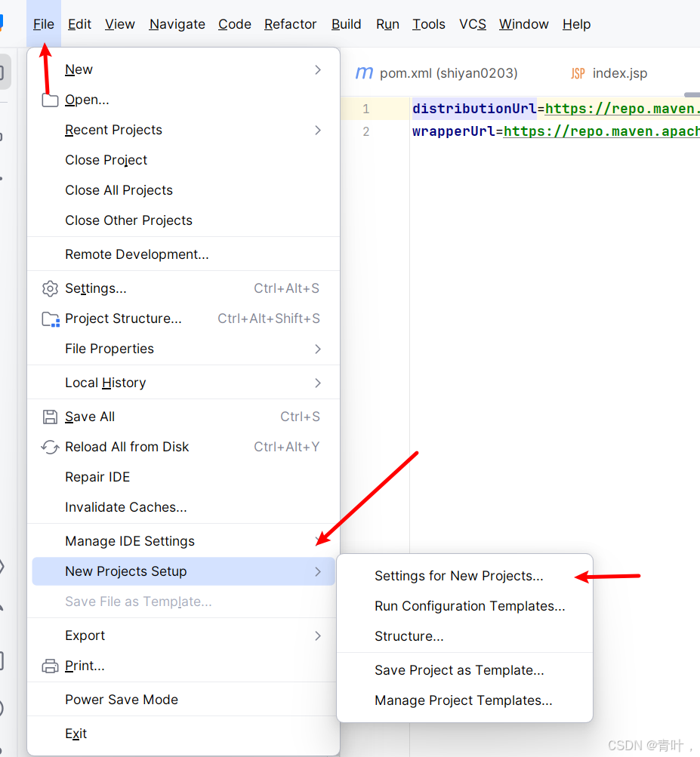This screenshot has height=757, width=700.
Task: Toggle Power Save Mode
Action: point(183,700)
